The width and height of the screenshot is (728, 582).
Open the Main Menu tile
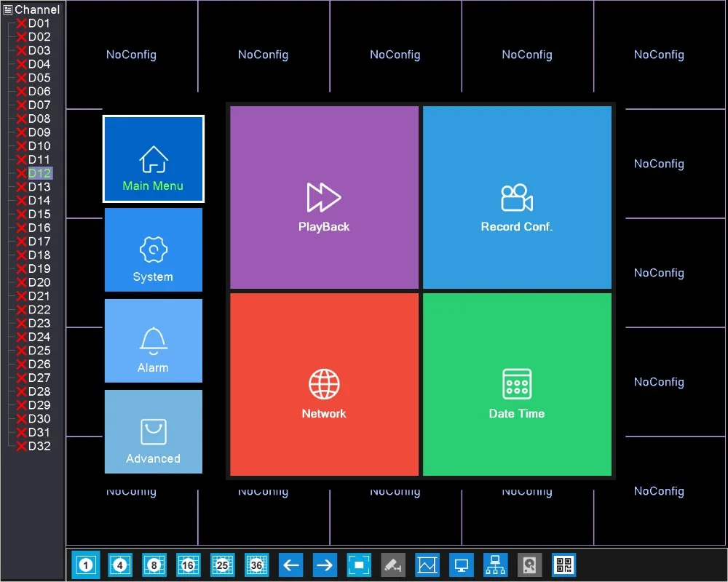tap(153, 159)
